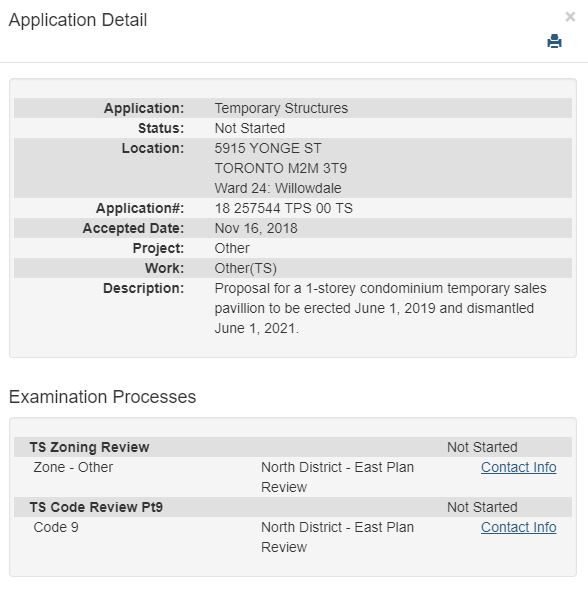Click the Work value Other(TS)
588x602 pixels.
tap(245, 268)
